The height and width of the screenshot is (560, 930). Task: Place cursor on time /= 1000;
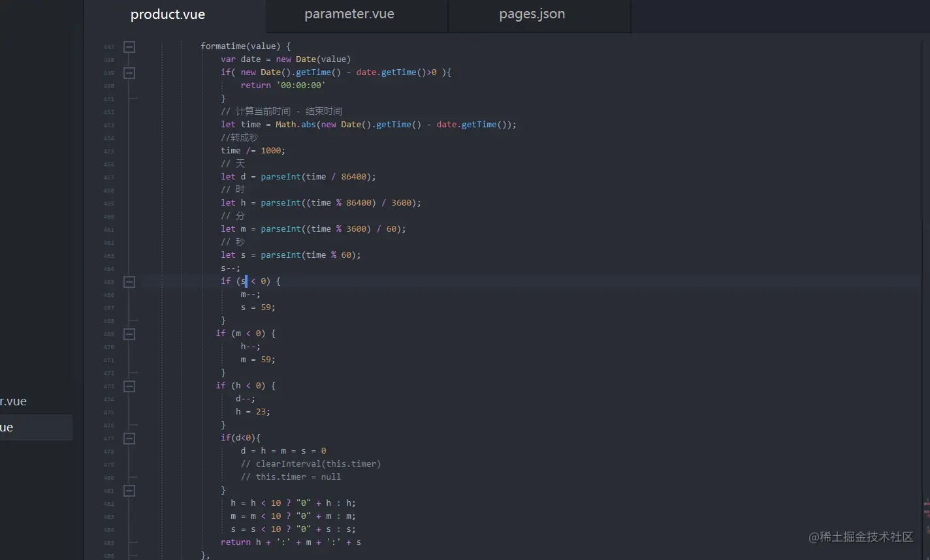coord(253,151)
